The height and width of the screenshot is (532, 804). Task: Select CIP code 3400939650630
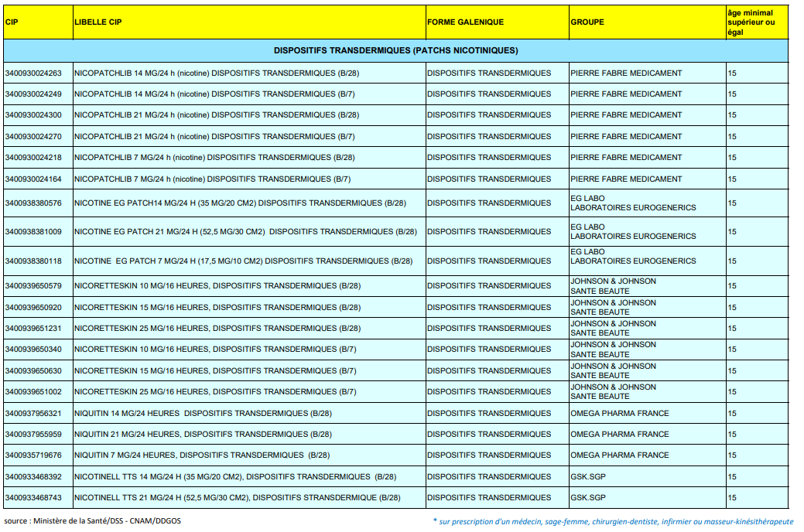[33, 371]
